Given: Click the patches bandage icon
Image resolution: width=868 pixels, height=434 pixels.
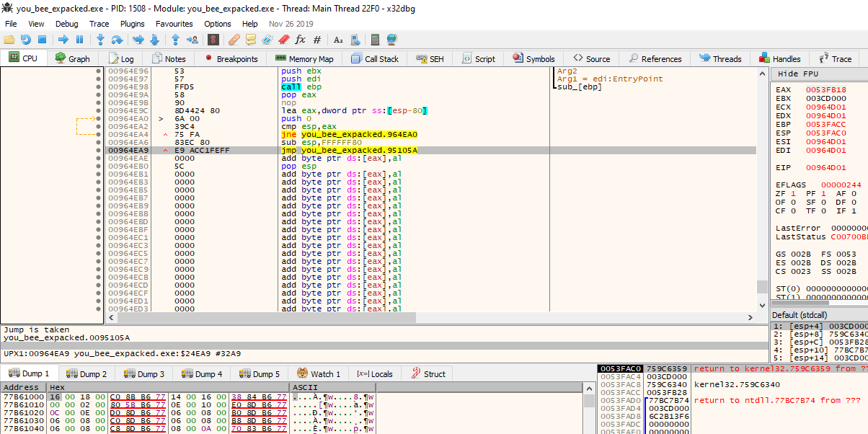Looking at the screenshot, I should 234,40.
